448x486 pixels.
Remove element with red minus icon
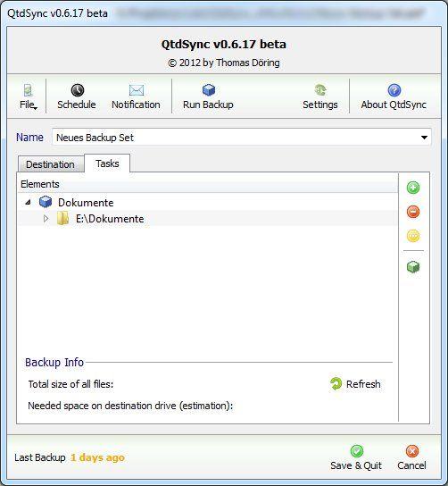[413, 212]
